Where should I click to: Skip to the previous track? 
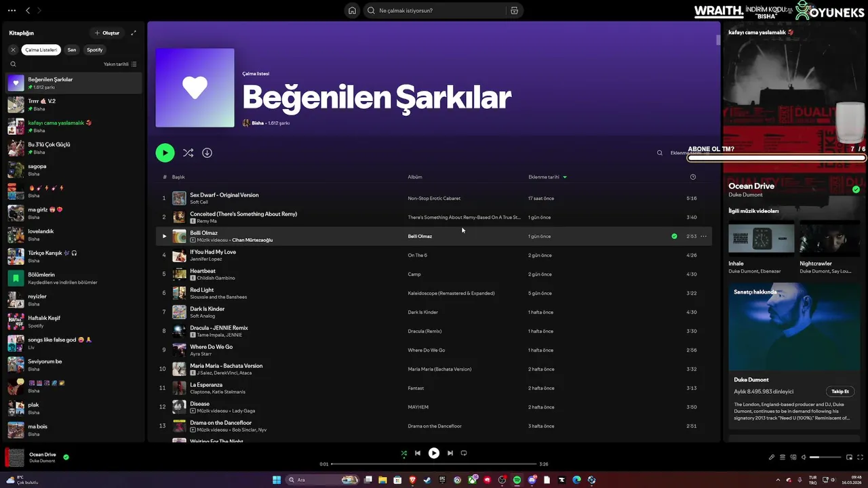coord(418,453)
